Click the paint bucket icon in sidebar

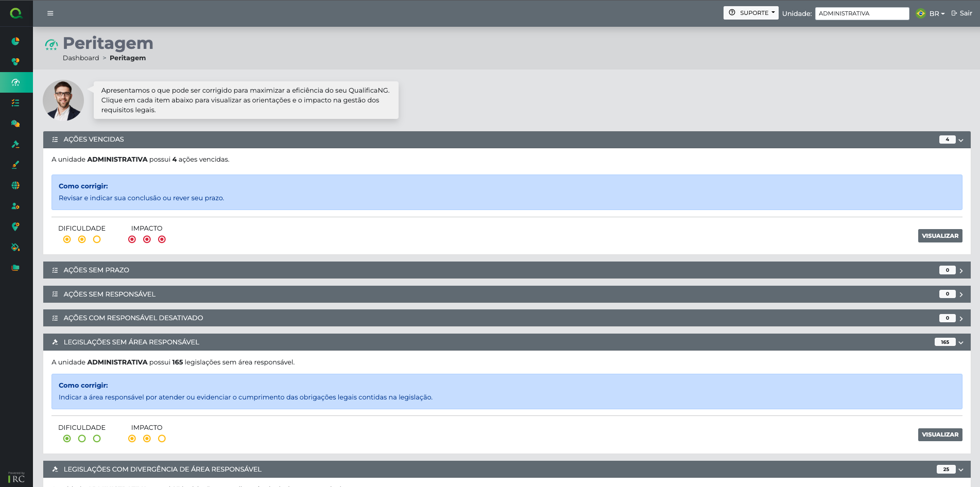[15, 247]
